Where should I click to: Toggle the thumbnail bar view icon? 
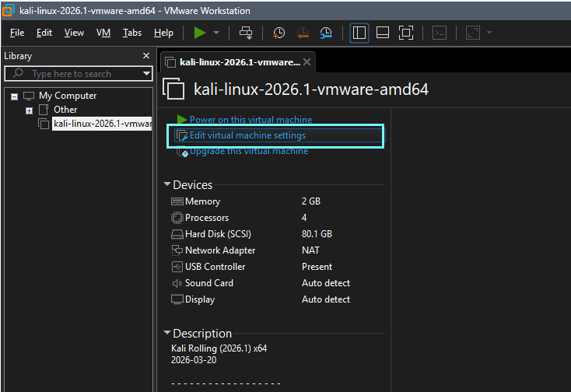point(383,33)
